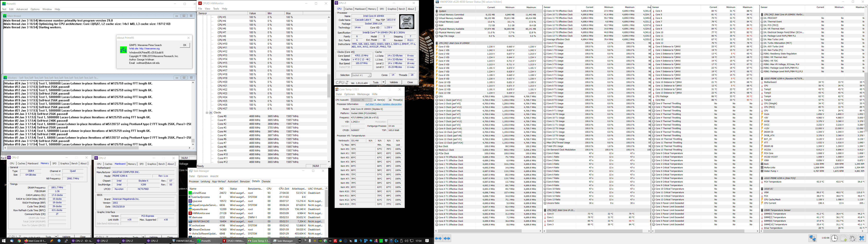Click HWiNFO log file icon
Screen dimensions: 868x244
click(844, 238)
